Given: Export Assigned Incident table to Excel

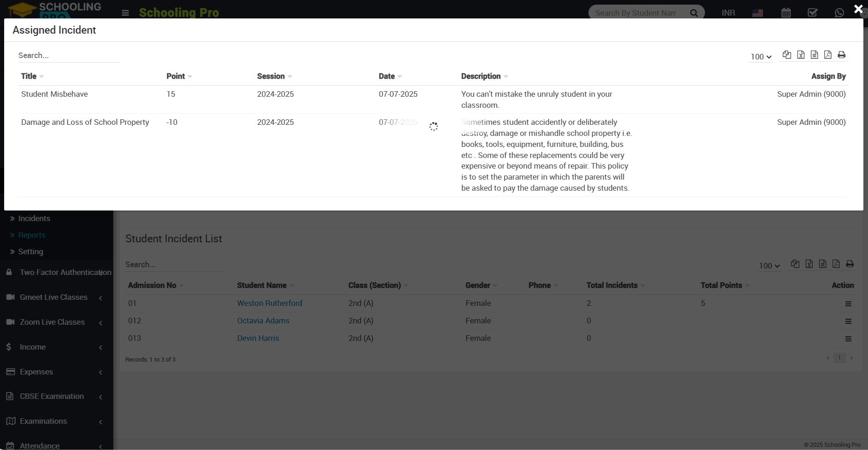Looking at the screenshot, I should (x=801, y=55).
